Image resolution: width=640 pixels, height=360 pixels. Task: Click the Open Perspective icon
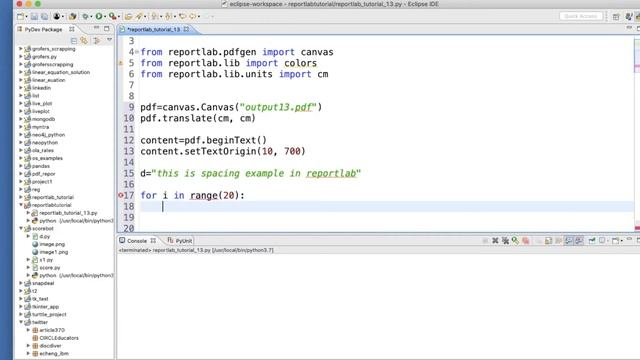[616, 16]
